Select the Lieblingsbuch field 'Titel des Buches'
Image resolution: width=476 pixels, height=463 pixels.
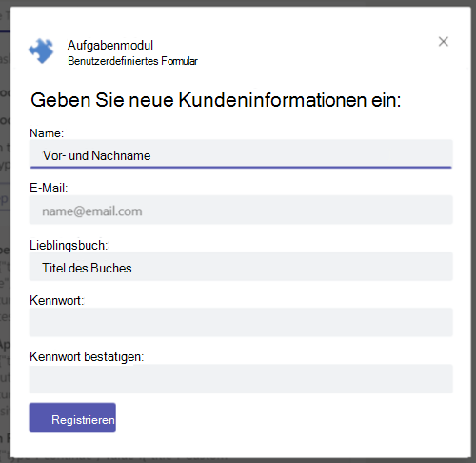coord(241,267)
